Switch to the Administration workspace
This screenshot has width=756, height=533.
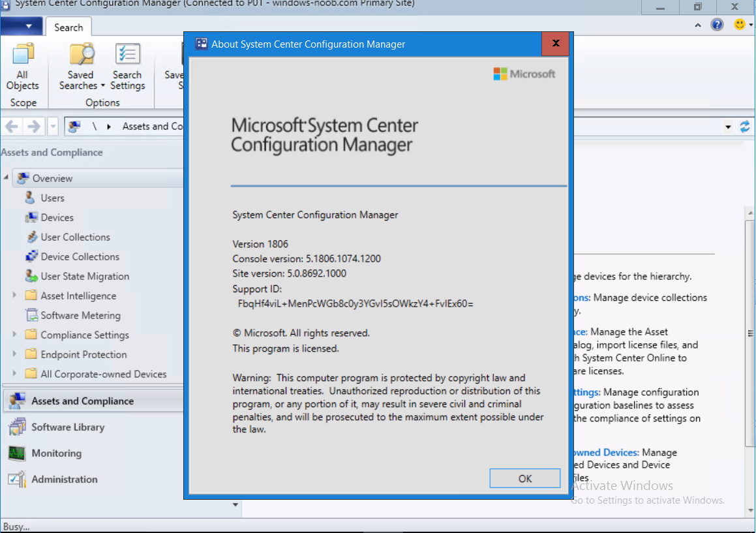click(93, 479)
